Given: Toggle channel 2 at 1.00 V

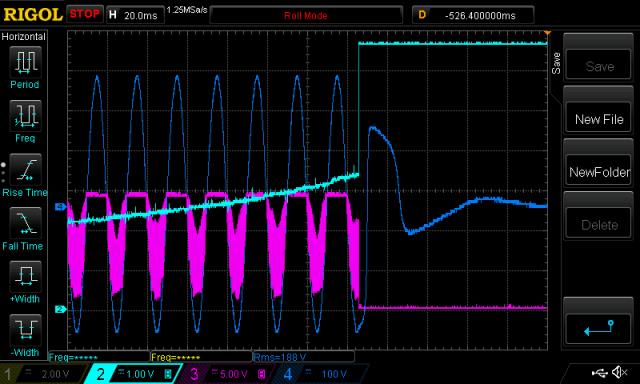Looking at the screenshot, I should coord(133,374).
